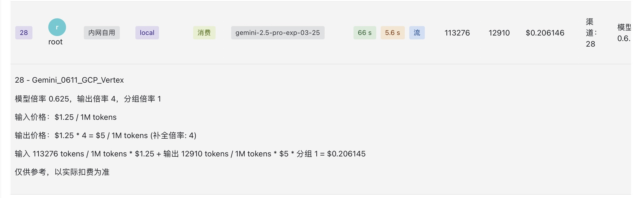Click the cost value $0.206146
This screenshot has width=644, height=198.
(x=545, y=33)
